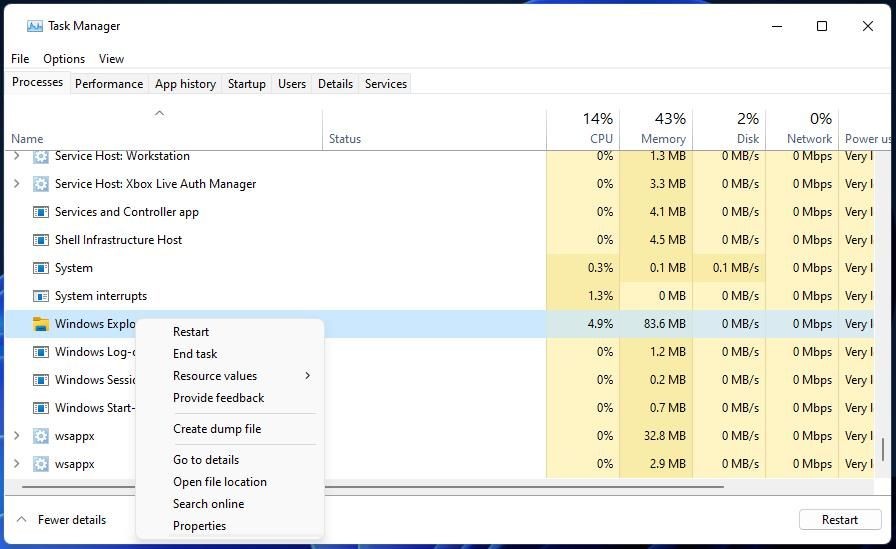Click the 0.3% CPU cell for System
The image size is (896, 549).
click(583, 268)
